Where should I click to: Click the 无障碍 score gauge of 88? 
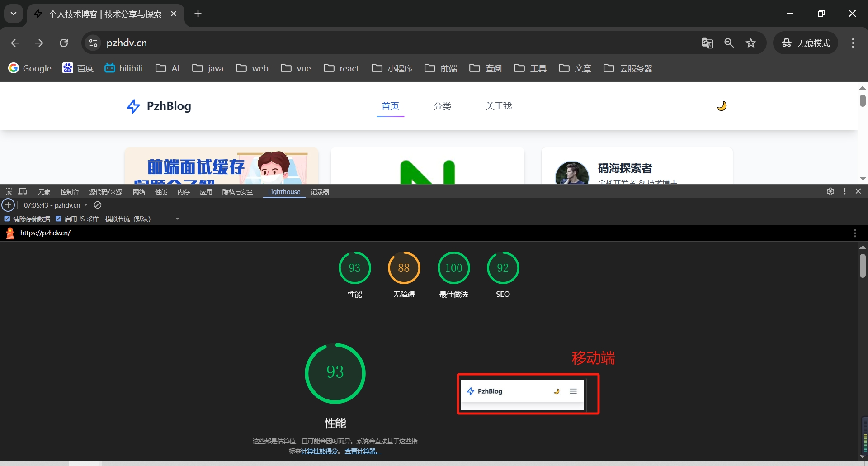404,268
